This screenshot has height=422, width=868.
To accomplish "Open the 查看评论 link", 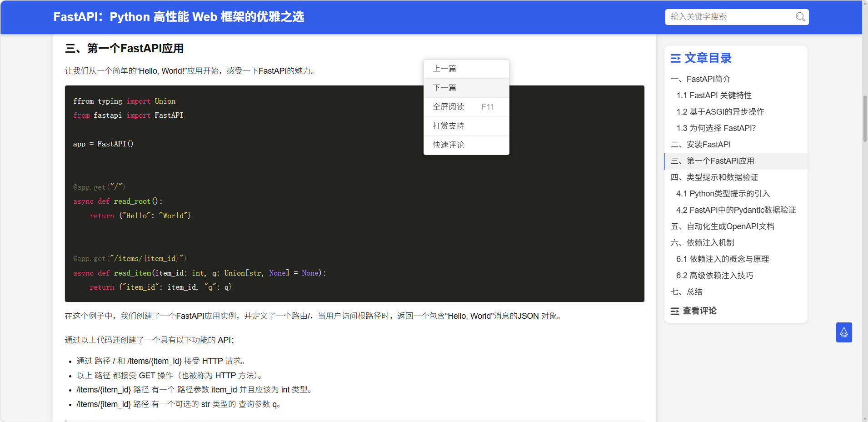I will pyautogui.click(x=699, y=311).
